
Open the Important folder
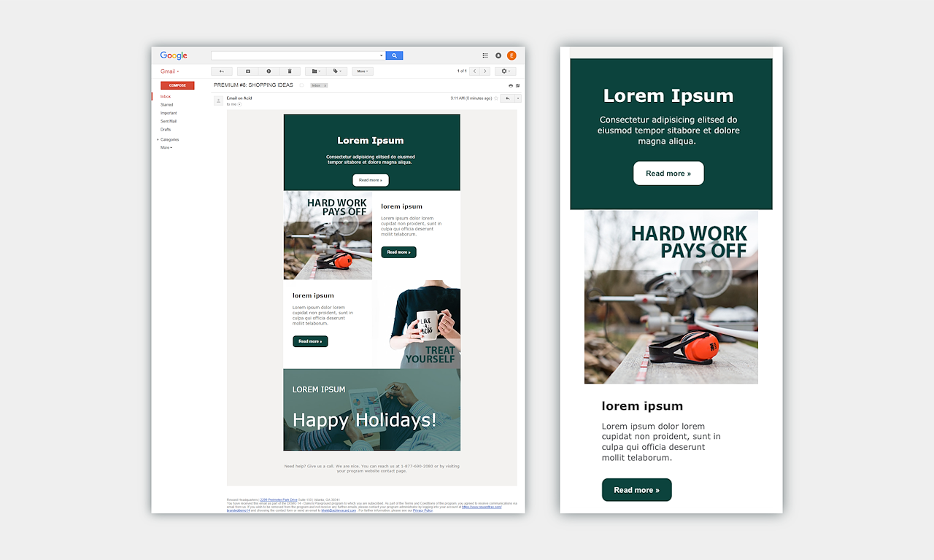(x=169, y=113)
